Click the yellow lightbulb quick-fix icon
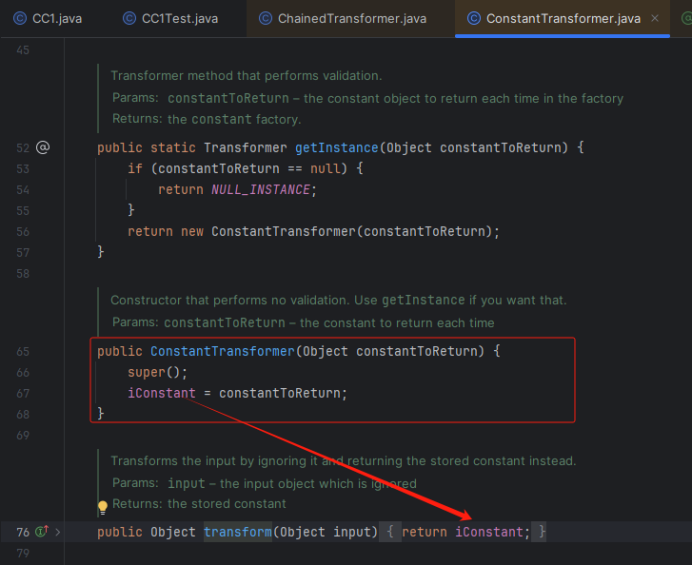Image resolution: width=692 pixels, height=566 pixels. click(x=102, y=507)
